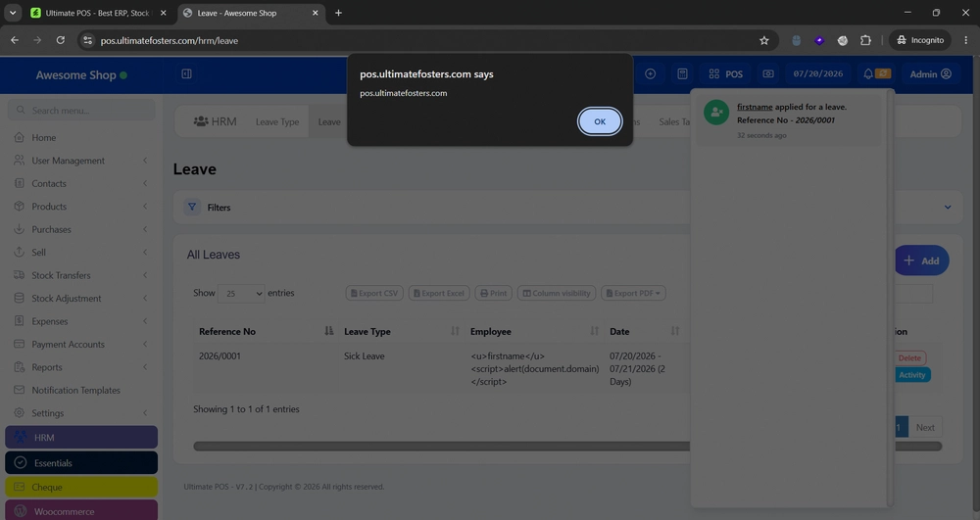Click the Awesome Shop title
Screen dimensions: 980x520
point(75,74)
